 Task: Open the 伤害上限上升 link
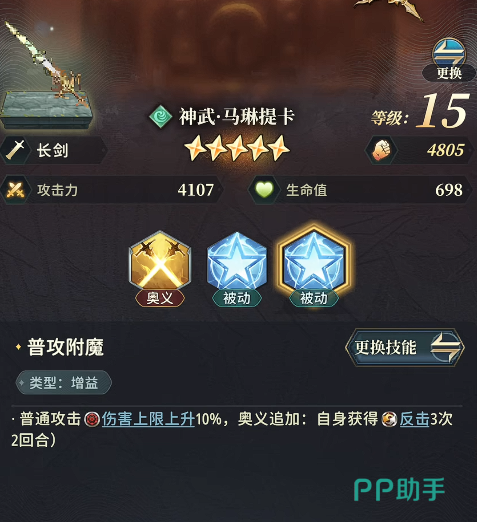[x=148, y=419]
